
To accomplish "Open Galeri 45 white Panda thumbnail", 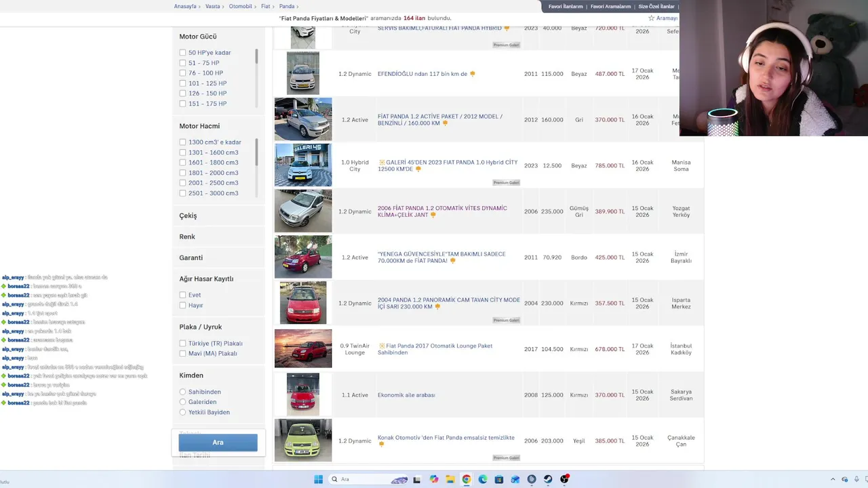I will click(x=303, y=165).
